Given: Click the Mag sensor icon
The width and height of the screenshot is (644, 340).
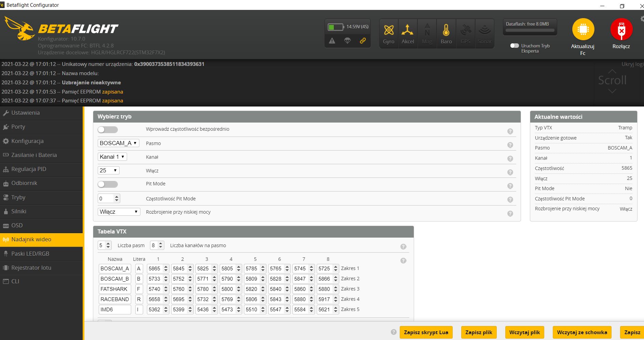Looking at the screenshot, I should click(x=427, y=30).
